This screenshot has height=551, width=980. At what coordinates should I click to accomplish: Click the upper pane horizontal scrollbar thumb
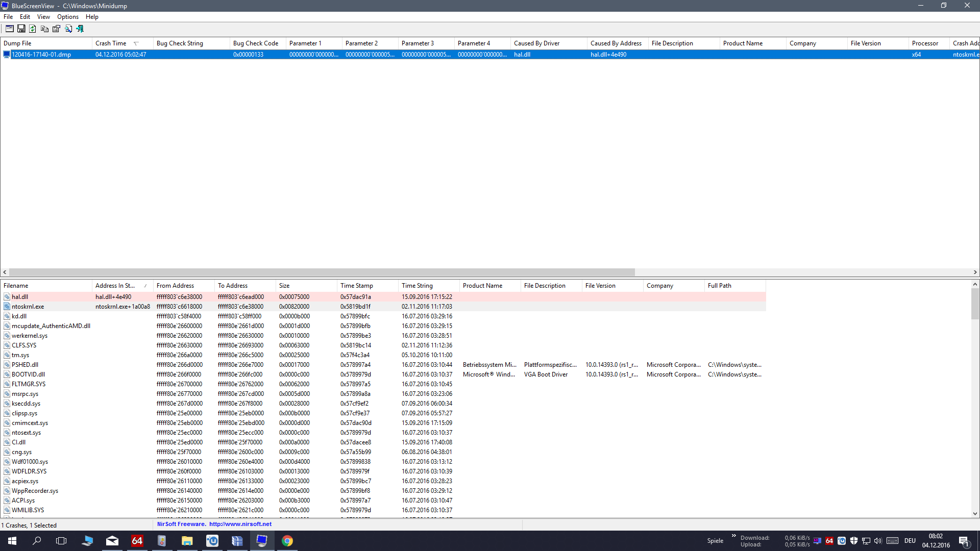click(322, 272)
